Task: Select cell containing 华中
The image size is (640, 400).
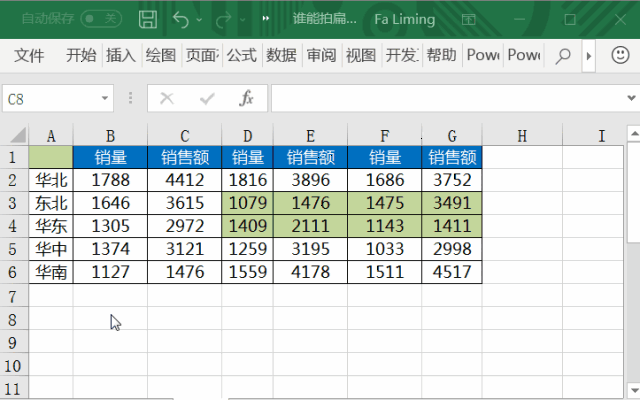Action: click(x=51, y=249)
